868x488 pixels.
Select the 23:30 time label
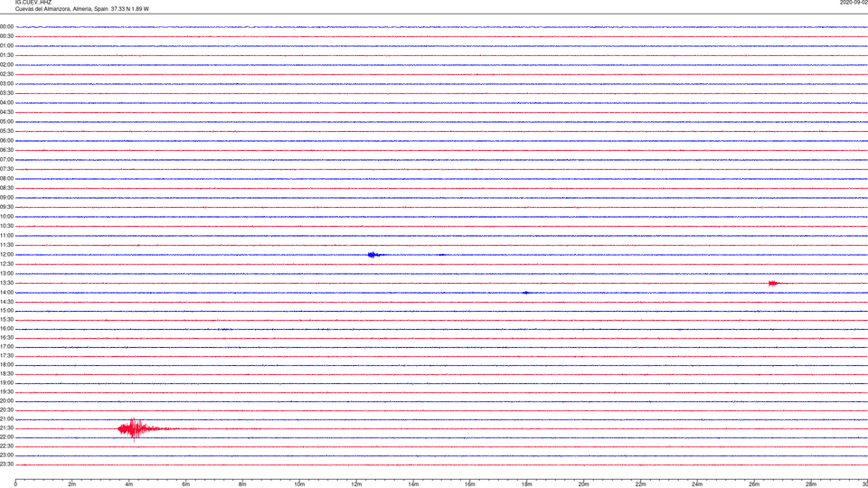click(x=6, y=465)
